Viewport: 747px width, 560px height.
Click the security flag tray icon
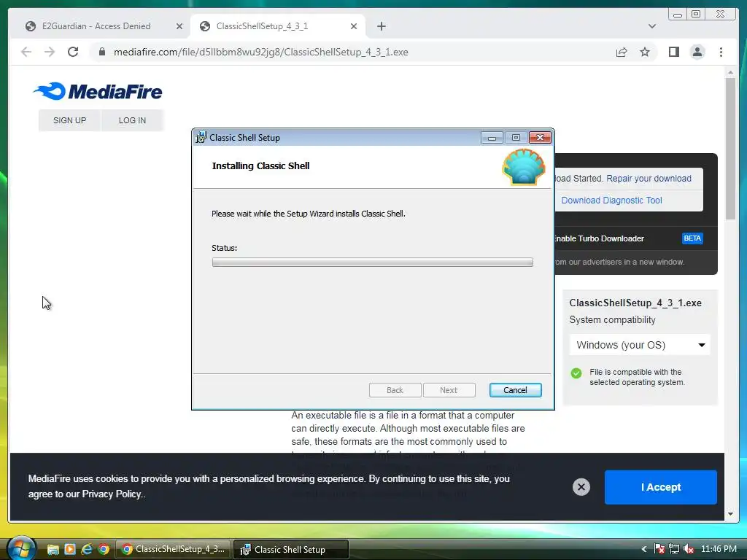[659, 549]
